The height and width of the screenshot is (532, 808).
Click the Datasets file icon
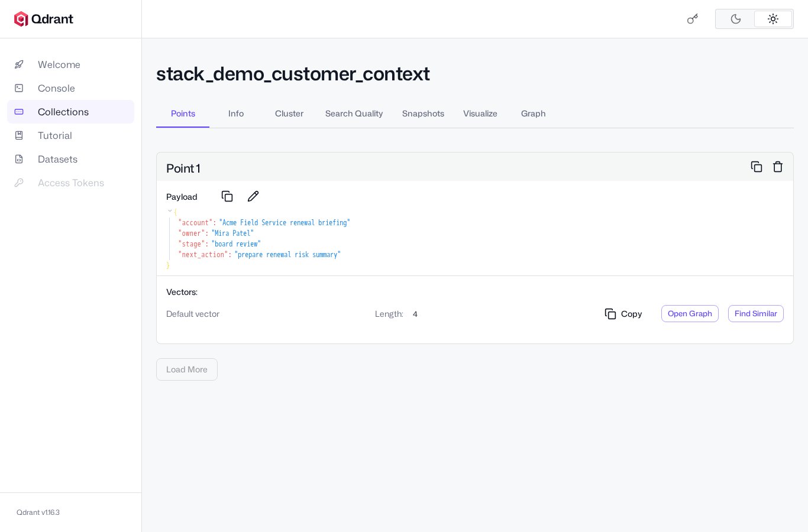(x=19, y=159)
